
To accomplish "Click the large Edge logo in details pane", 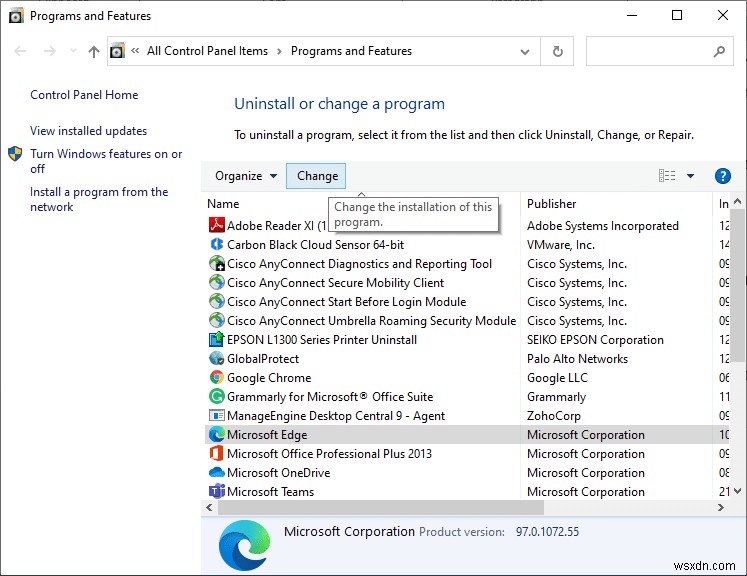I will point(244,546).
